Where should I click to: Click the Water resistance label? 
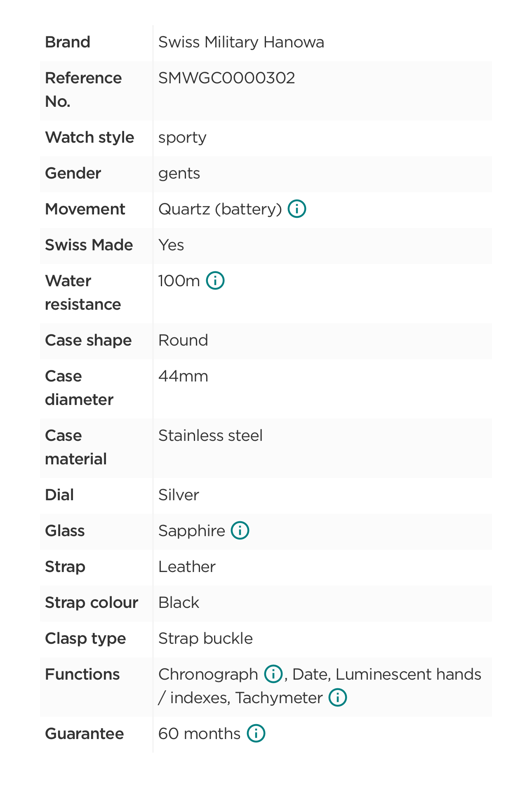(x=82, y=292)
